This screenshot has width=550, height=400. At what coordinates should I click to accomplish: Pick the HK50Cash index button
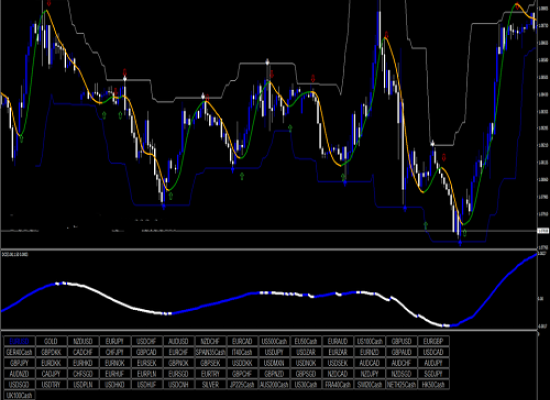[x=433, y=385]
